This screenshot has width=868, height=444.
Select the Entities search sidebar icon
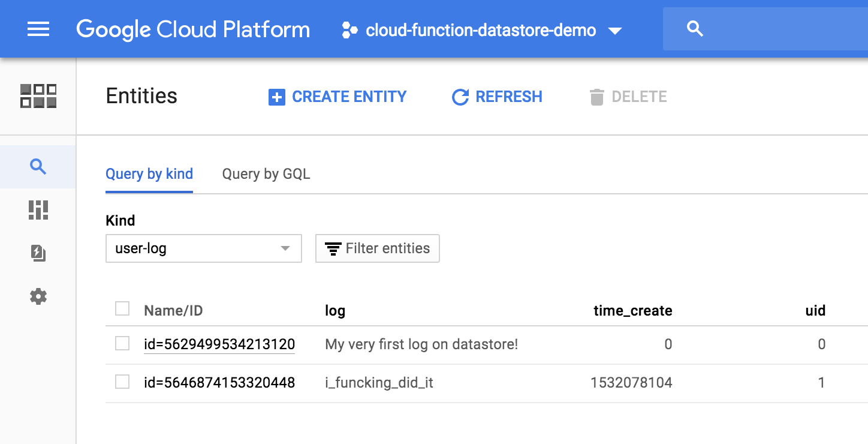[x=38, y=167]
